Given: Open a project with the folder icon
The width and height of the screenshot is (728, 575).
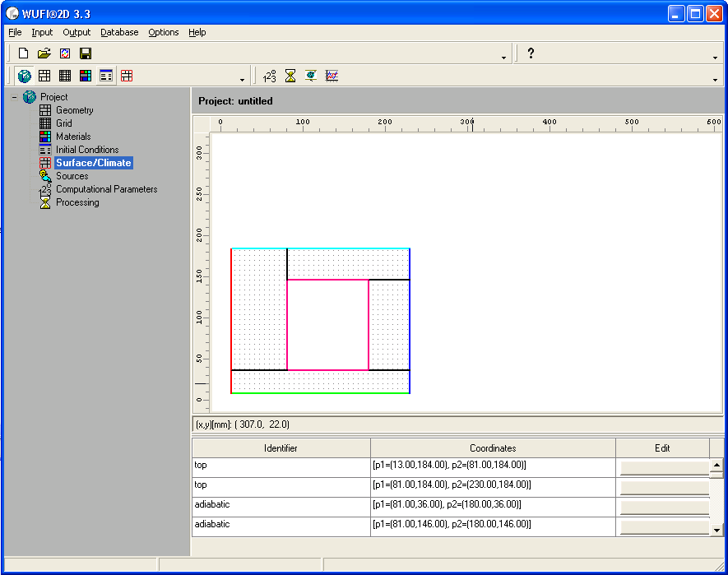Looking at the screenshot, I should (44, 53).
